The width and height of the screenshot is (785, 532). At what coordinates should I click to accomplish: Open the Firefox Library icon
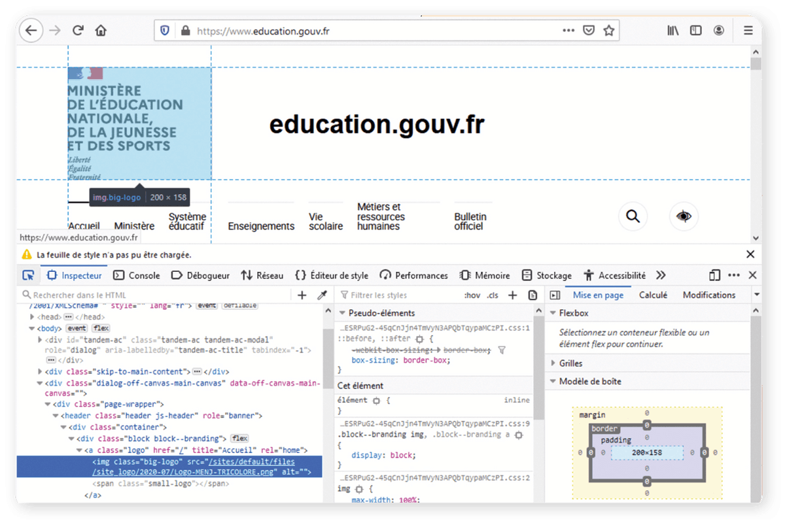672,30
